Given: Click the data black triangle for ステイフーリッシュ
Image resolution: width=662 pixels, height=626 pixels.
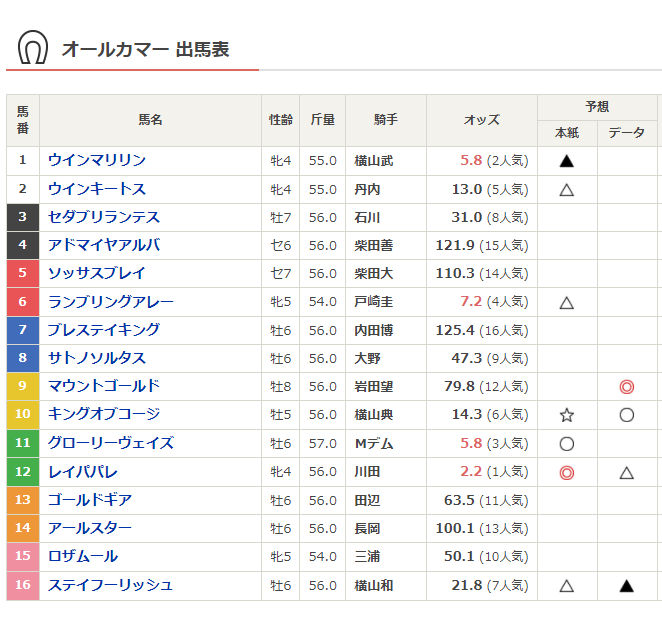Looking at the screenshot, I should [627, 585].
